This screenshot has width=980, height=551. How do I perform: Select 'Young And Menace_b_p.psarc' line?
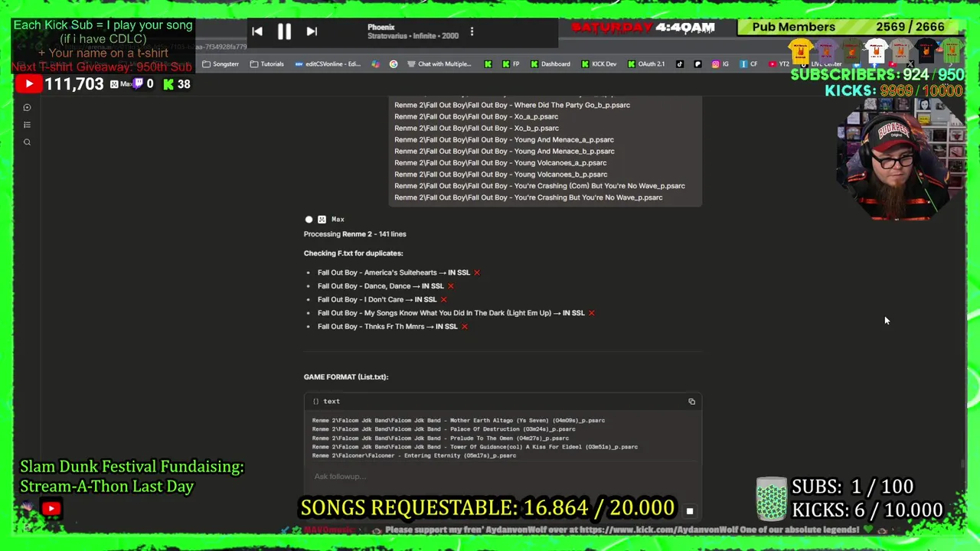pos(505,152)
